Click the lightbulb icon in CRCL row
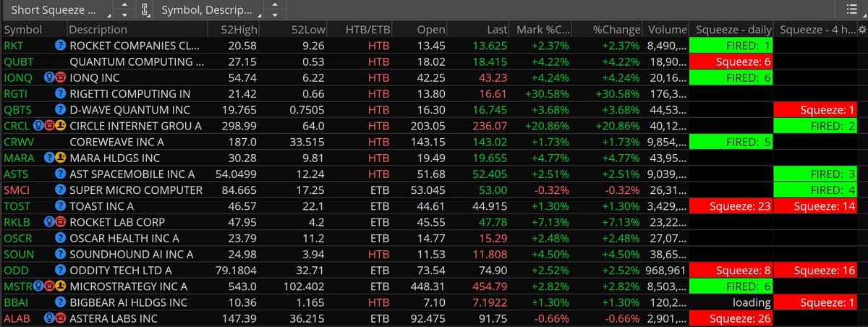This screenshot has height=327, width=868. [38, 125]
